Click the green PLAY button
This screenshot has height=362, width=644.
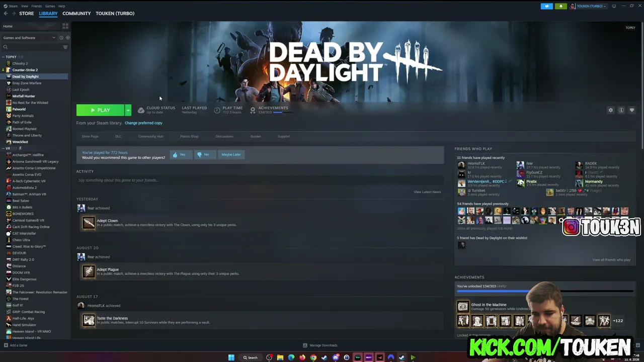point(101,110)
